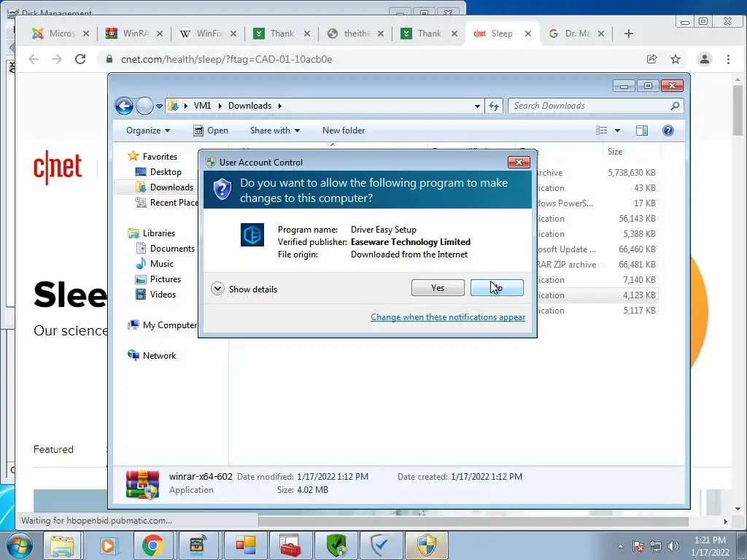Open Explorer recent locations dropdown arrow
The height and width of the screenshot is (560, 747).
coord(159,106)
